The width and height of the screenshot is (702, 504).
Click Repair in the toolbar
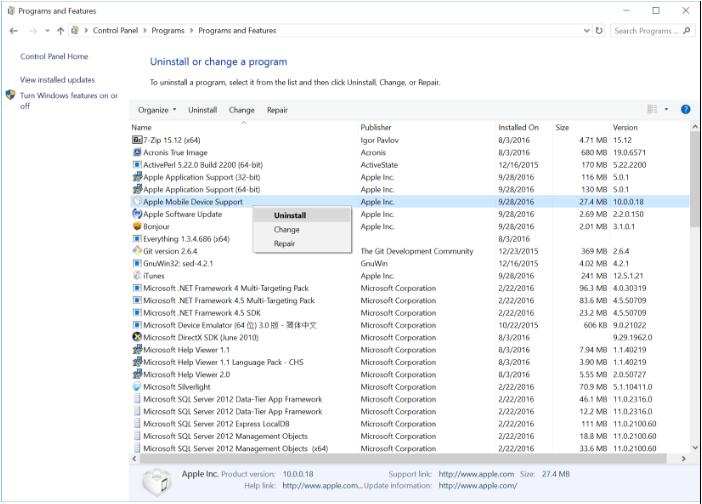point(277,110)
